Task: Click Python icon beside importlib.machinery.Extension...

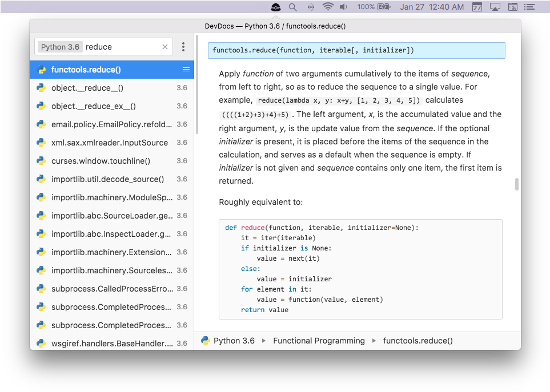Action: (41, 252)
